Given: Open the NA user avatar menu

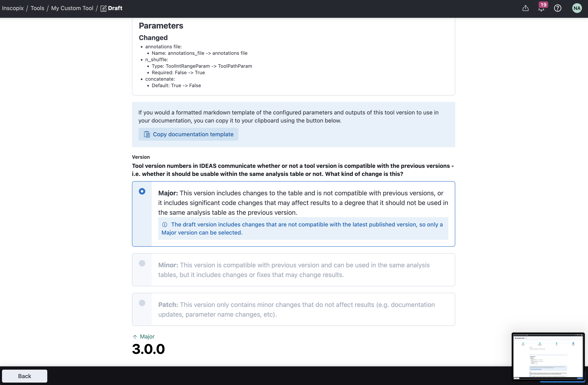Looking at the screenshot, I should (x=577, y=8).
